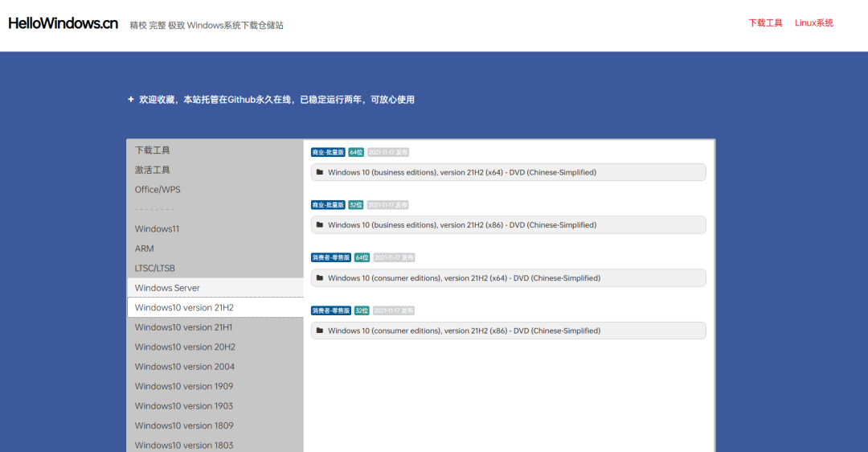Open Windows10 version 1909 list
The height and width of the screenshot is (452, 868).
[x=184, y=386]
